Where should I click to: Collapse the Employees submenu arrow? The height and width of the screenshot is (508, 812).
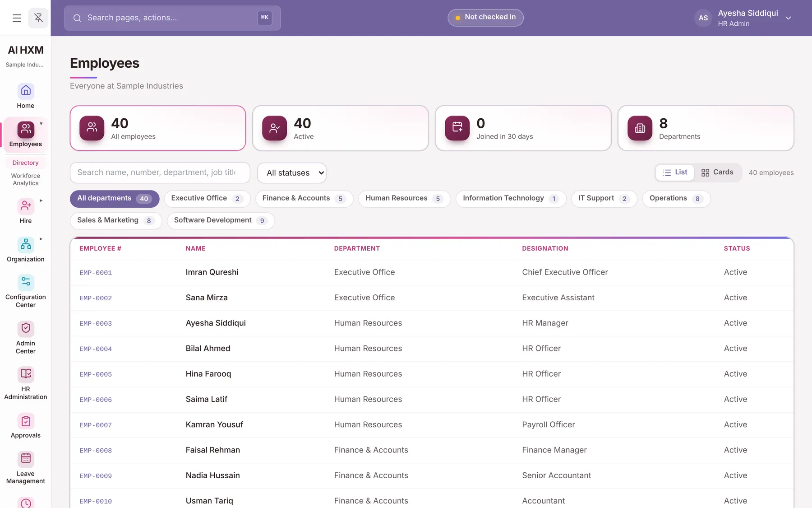point(41,124)
